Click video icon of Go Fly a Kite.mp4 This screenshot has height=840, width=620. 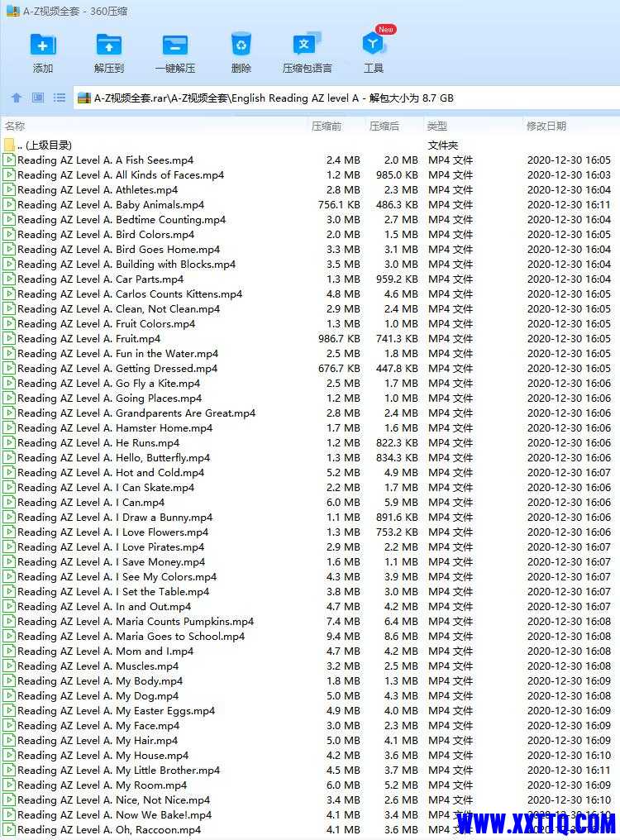coord(9,383)
